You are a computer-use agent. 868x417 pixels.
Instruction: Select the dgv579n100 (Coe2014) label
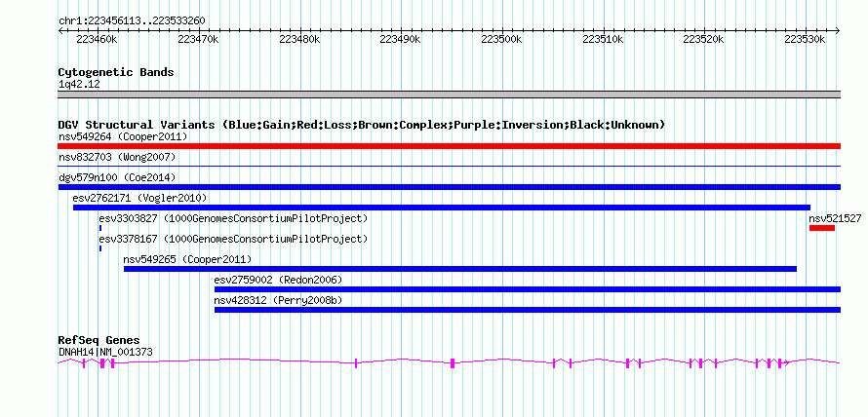pos(117,177)
